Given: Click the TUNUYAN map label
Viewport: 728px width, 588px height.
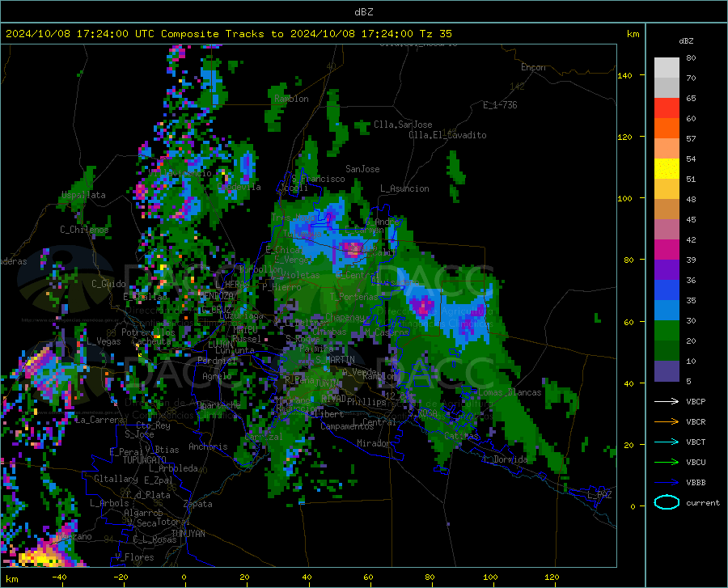Looking at the screenshot, I should (x=188, y=534).
